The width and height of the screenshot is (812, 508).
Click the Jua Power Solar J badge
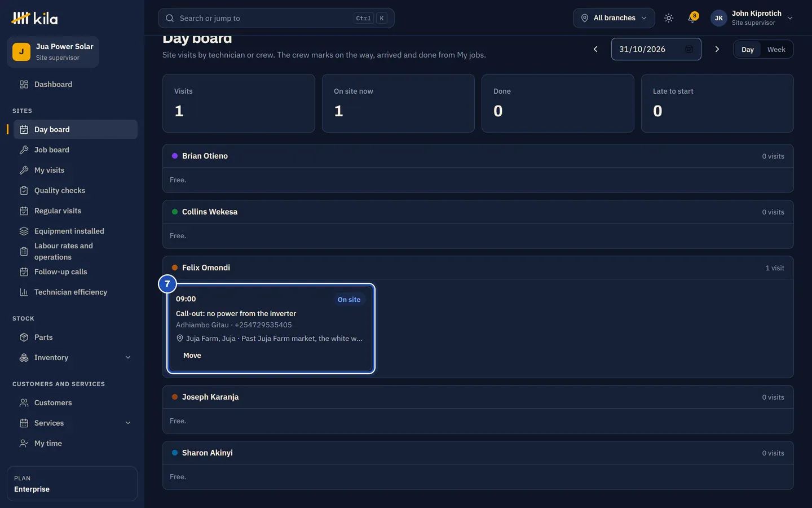(x=21, y=52)
